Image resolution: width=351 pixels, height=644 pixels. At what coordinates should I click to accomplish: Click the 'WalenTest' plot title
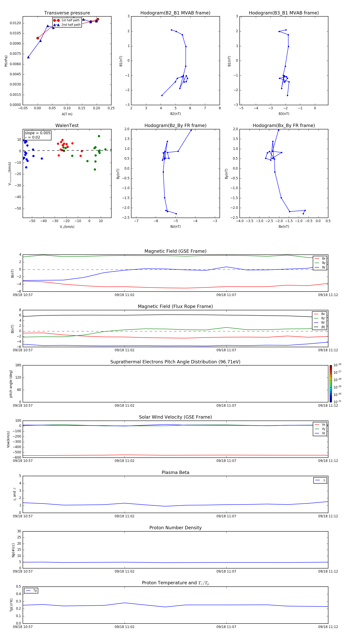coord(67,125)
